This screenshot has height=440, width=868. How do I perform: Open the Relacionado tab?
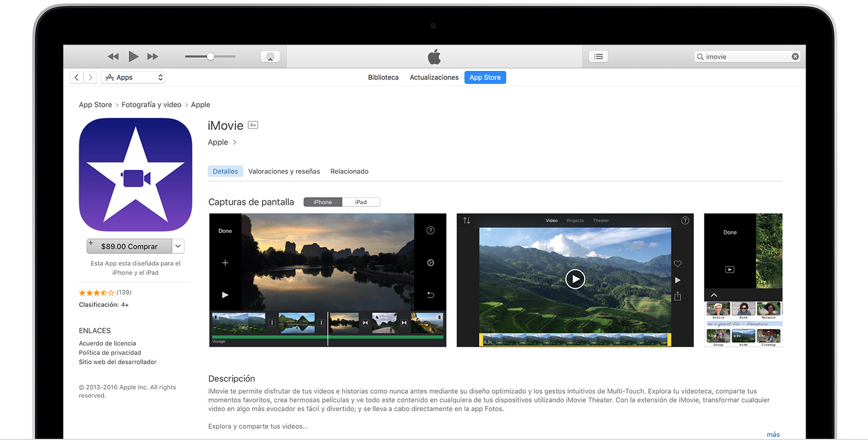(x=349, y=172)
